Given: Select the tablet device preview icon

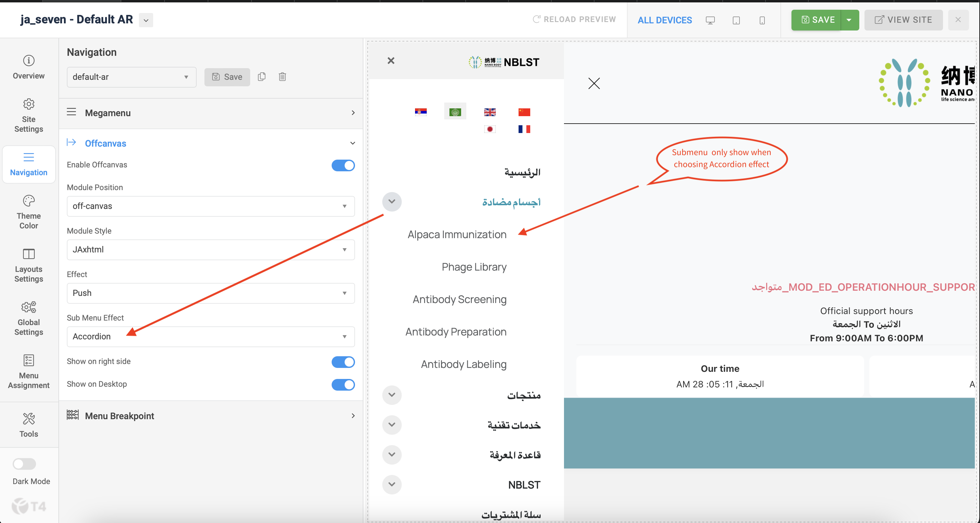Looking at the screenshot, I should click(x=736, y=20).
